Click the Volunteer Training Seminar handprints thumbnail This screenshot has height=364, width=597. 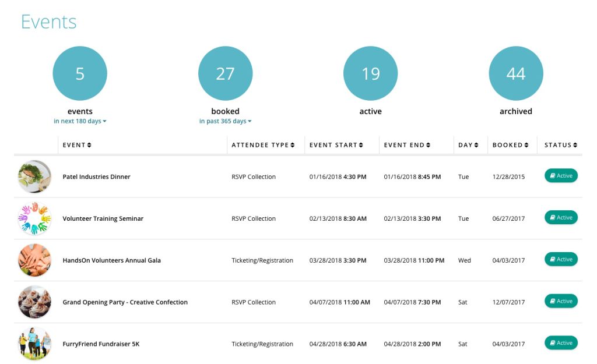[x=34, y=218]
